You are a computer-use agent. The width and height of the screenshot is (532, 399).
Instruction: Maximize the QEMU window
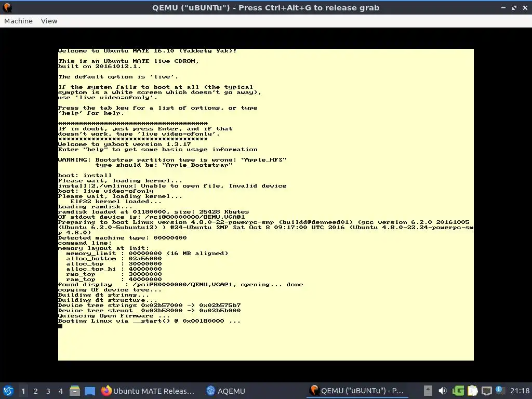pyautogui.click(x=514, y=8)
